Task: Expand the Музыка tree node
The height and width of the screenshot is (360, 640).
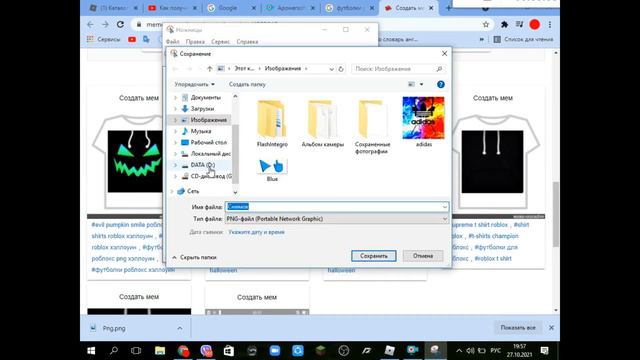Action: tap(176, 131)
